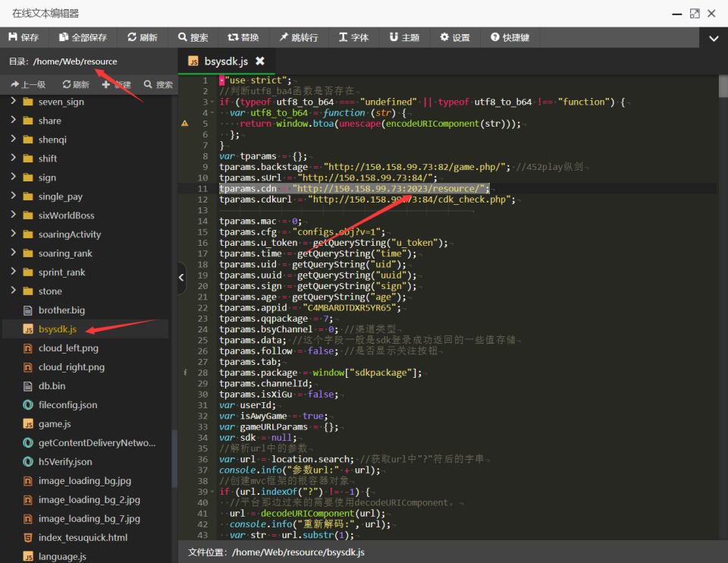728x563 pixels.
Task: Open the Shortcuts (快捷键) menu item
Action: (509, 37)
